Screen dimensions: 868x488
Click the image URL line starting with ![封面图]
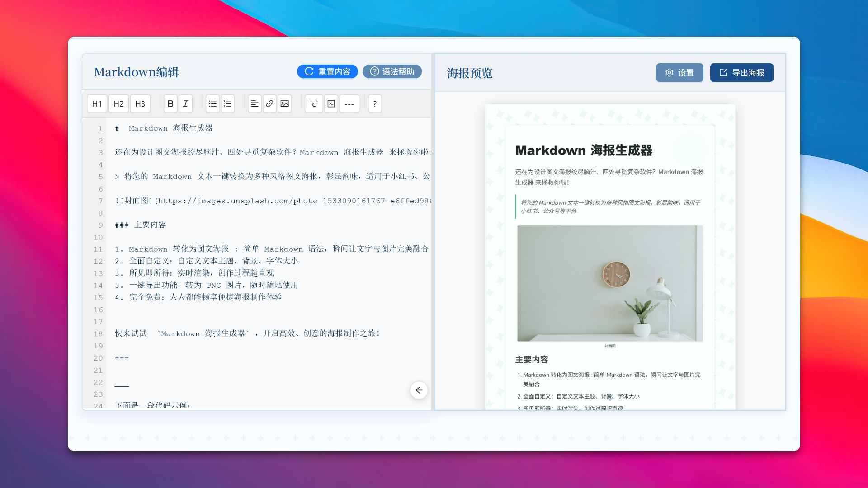click(273, 201)
